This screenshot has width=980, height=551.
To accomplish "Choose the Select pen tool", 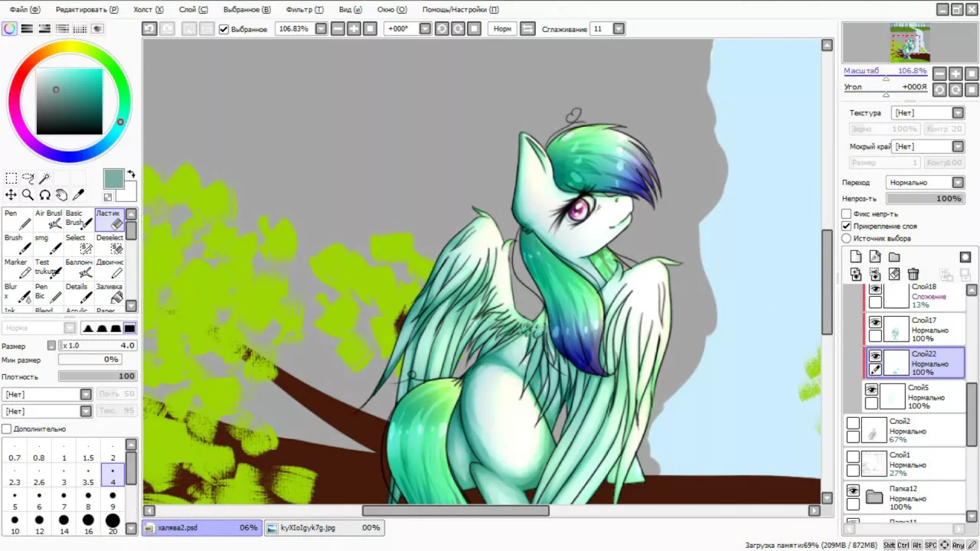I will tap(79, 244).
